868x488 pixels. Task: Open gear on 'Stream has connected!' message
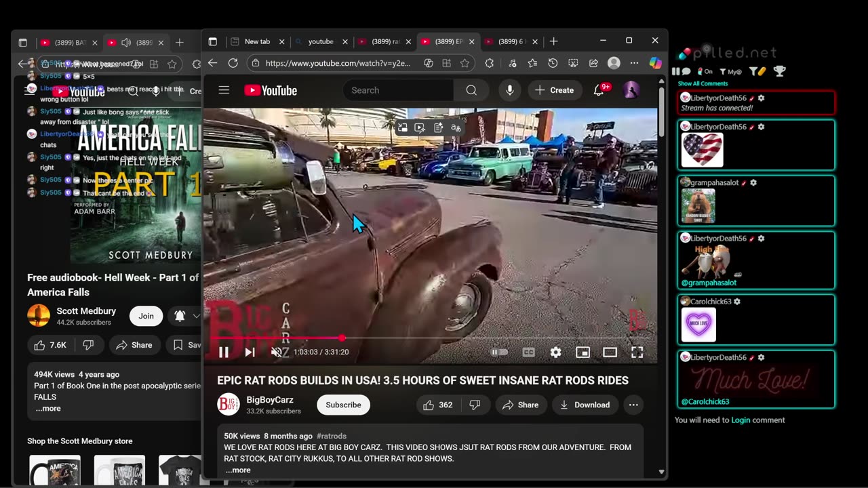(761, 98)
